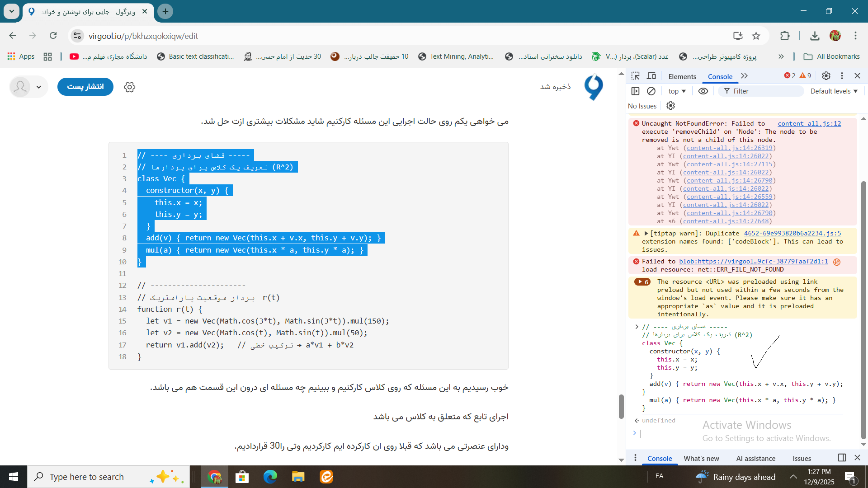
Task: Bookmark this page with the star icon
Action: [756, 36]
